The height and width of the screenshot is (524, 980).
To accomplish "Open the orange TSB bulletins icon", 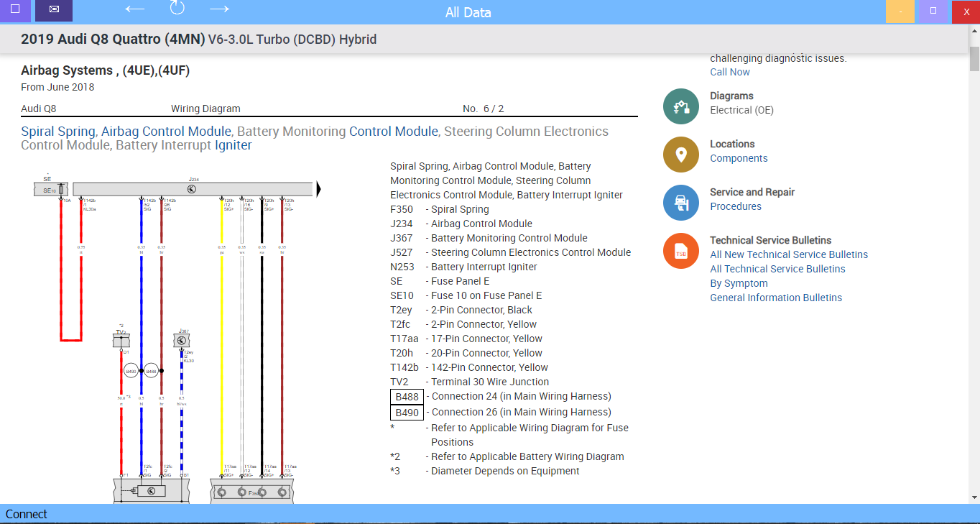I will 681,251.
